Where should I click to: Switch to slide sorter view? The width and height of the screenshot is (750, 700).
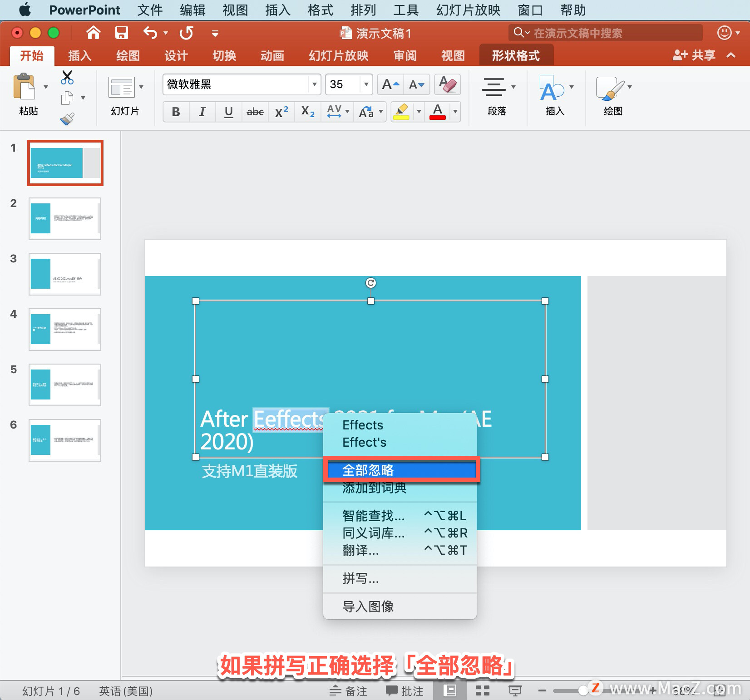[482, 690]
